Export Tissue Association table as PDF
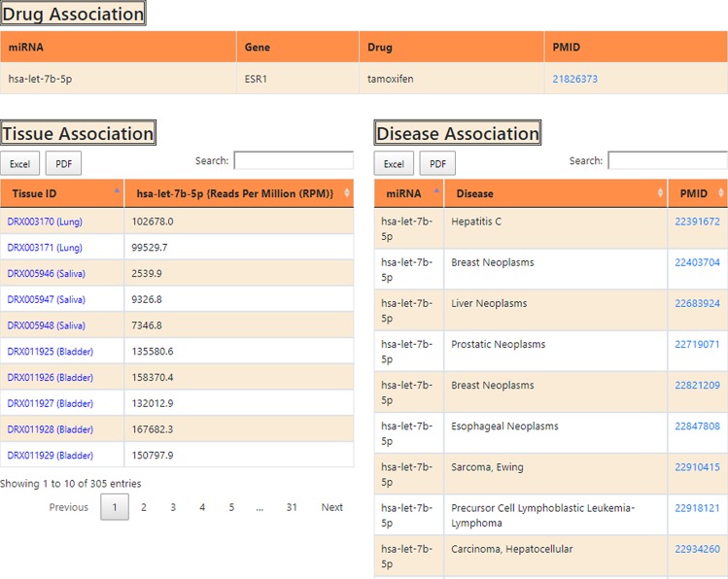Screen dimensions: 728x579 (x=63, y=164)
